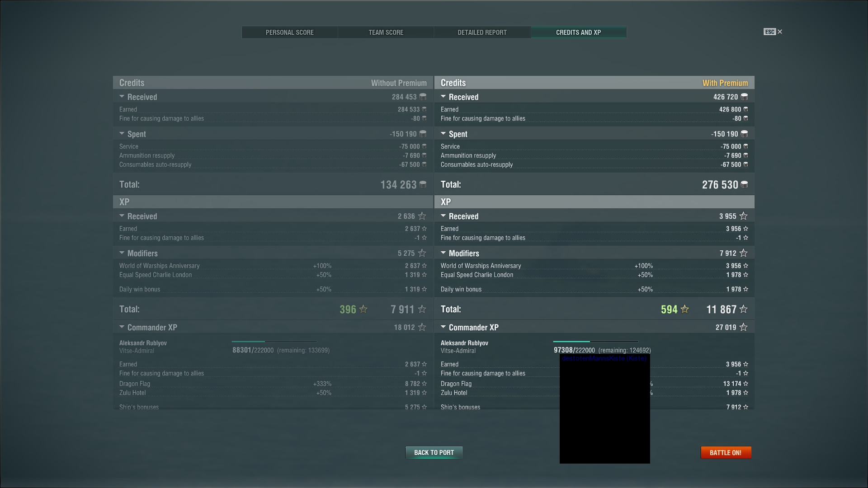Click 'Zulu Hotel' row with premium
Image resolution: width=868 pixels, height=488 pixels.
594,393
